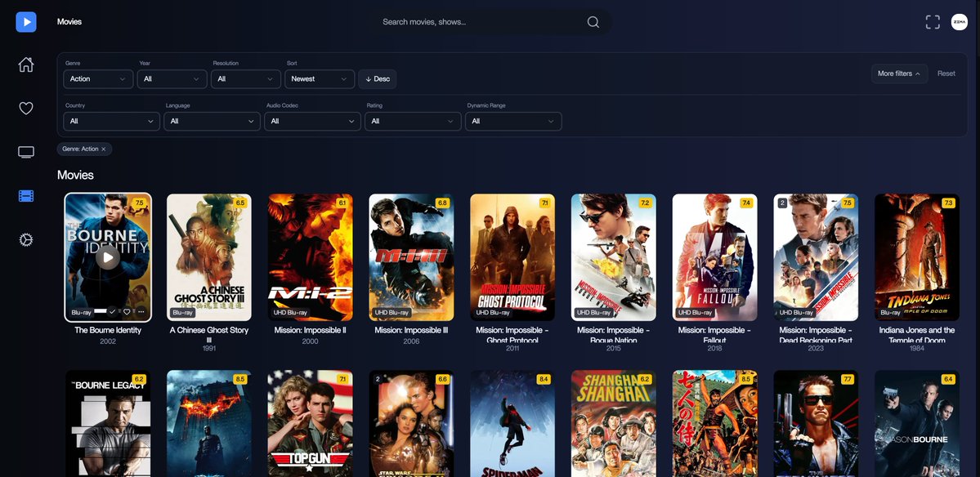
Task: Open more options on The Bourne Identity
Action: click(x=141, y=311)
